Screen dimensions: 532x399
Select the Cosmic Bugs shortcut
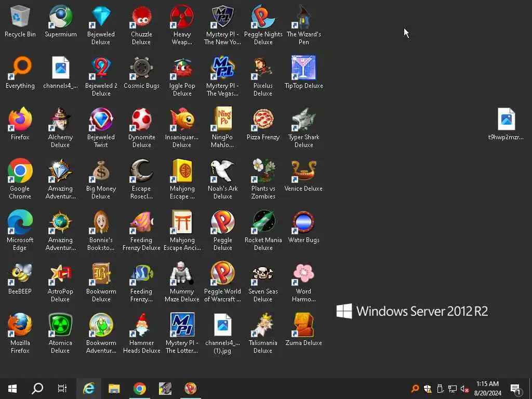141,73
